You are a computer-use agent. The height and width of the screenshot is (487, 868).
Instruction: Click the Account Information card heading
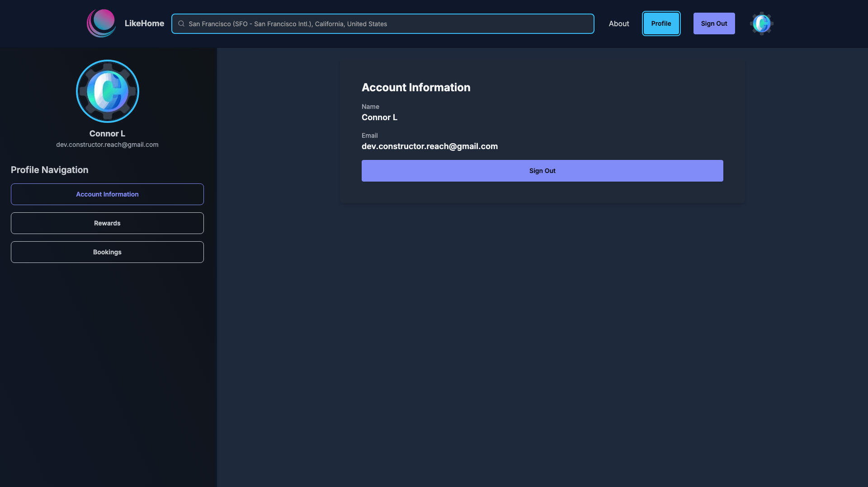(x=416, y=88)
